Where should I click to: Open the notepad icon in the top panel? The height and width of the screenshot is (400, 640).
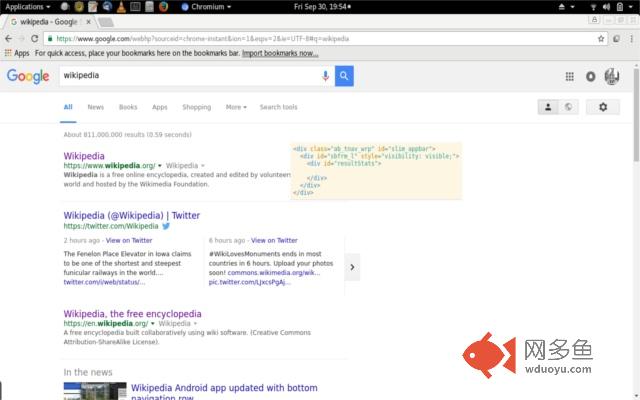pyautogui.click(x=93, y=7)
